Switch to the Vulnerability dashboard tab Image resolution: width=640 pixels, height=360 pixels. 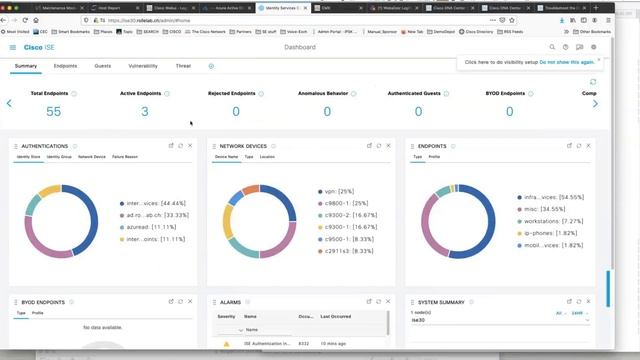pyautogui.click(x=143, y=66)
